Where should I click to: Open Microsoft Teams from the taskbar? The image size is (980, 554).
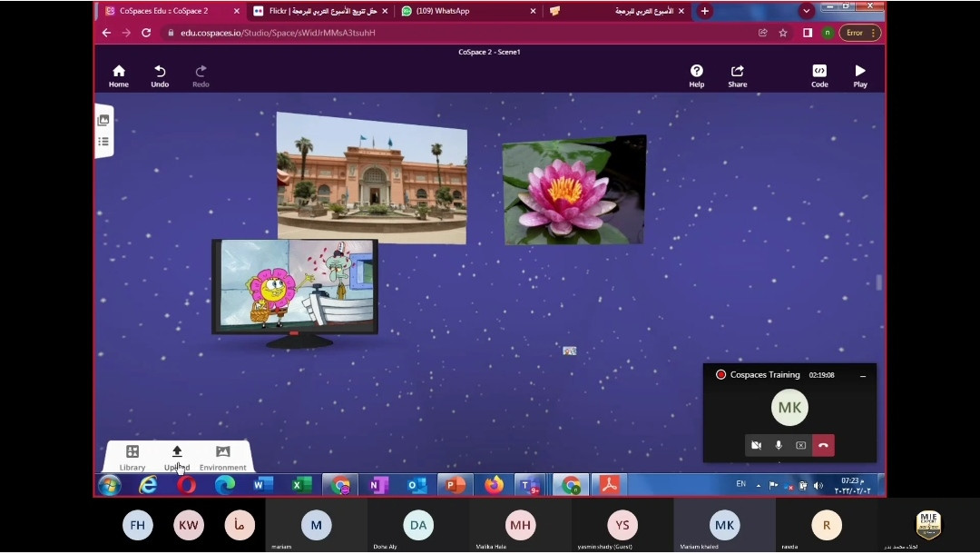point(531,485)
